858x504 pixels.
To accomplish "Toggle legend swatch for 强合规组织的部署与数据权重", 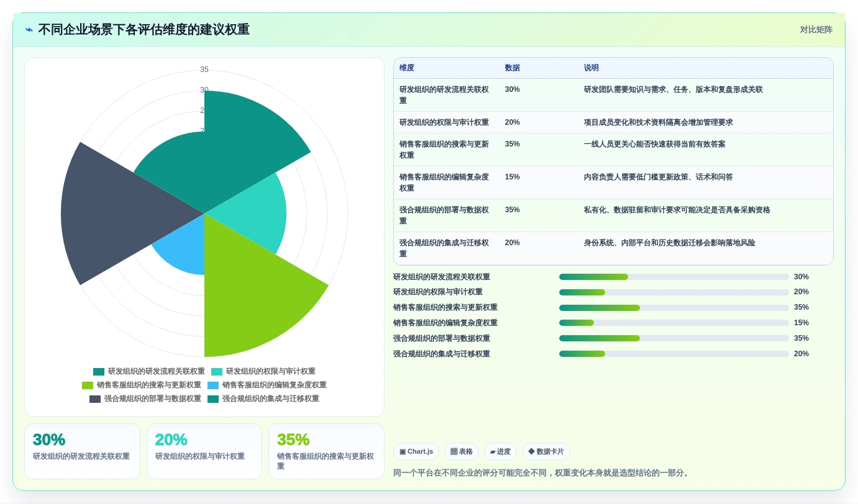I will 95,399.
